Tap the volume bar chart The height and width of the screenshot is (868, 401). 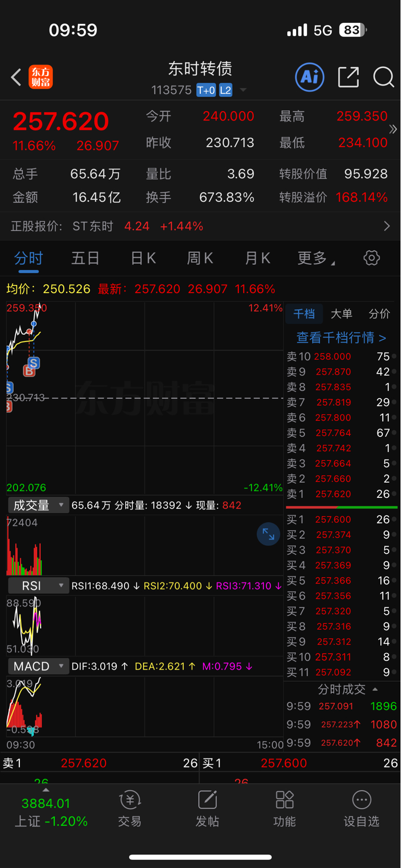coord(144,545)
